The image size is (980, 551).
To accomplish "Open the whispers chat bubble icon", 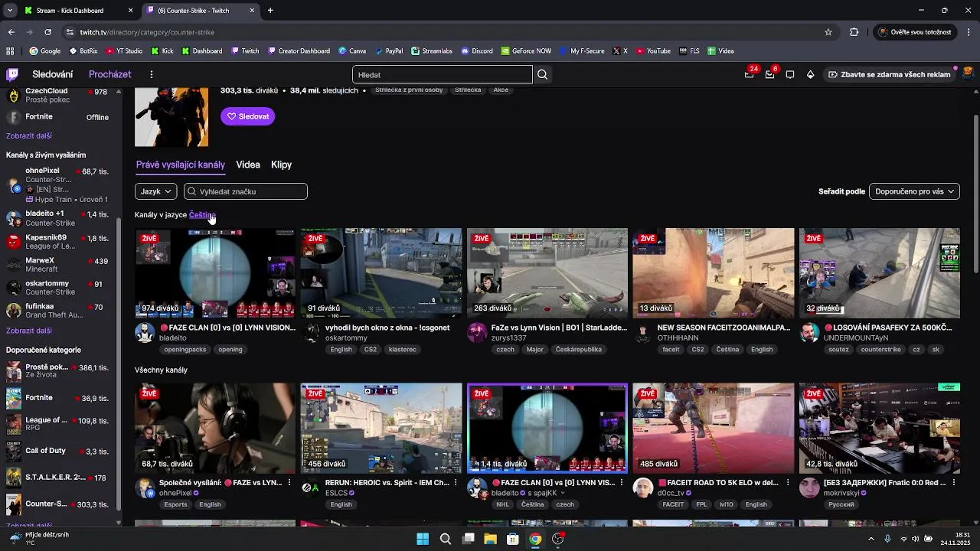I will point(790,74).
